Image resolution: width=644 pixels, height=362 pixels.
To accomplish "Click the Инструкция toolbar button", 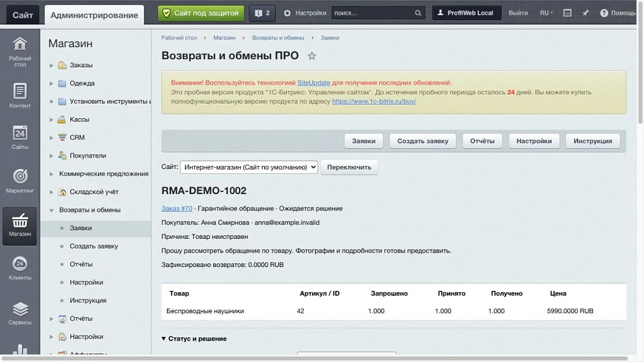I will pos(592,141).
